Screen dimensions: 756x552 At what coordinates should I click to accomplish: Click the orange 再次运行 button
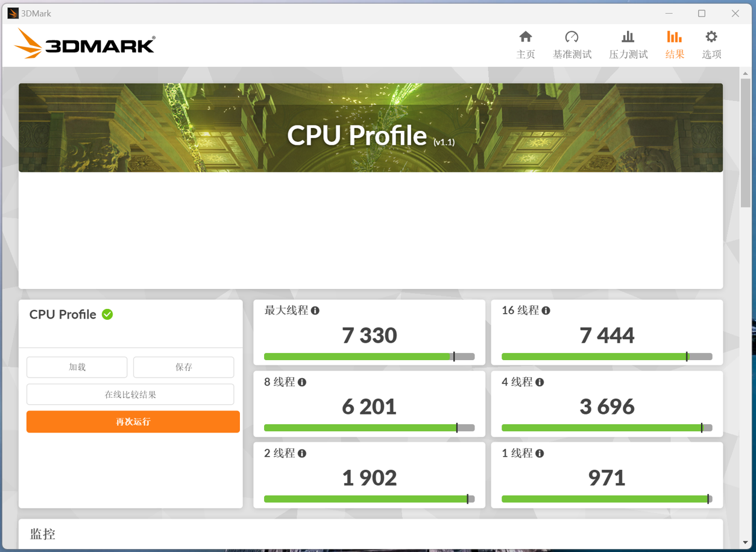133,422
